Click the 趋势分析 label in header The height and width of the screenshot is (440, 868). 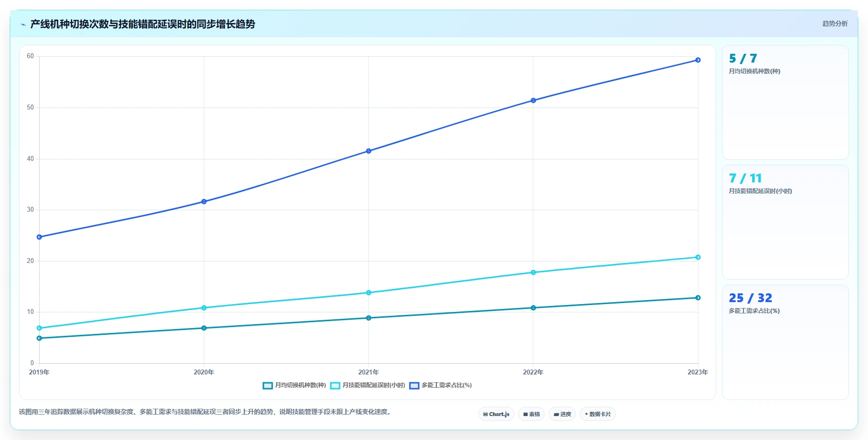835,23
